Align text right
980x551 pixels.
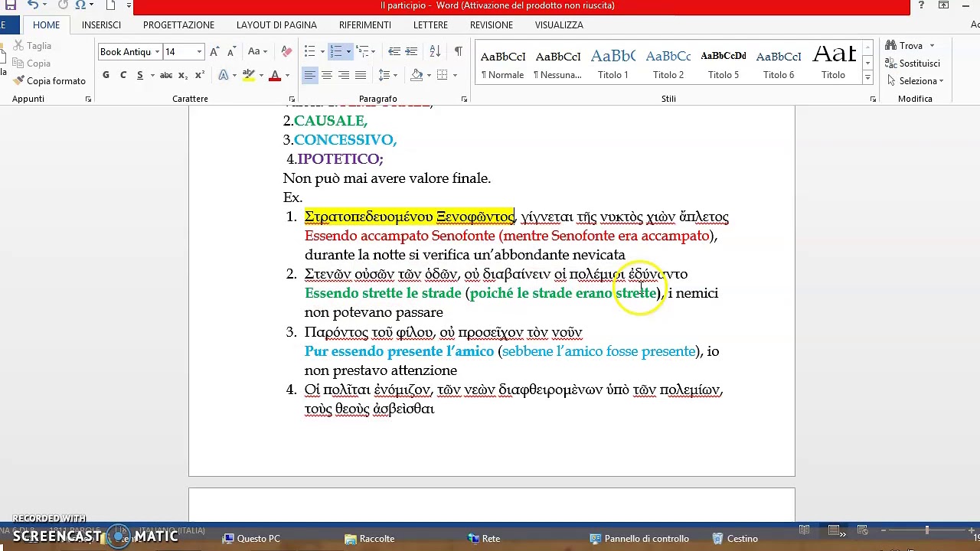click(343, 75)
